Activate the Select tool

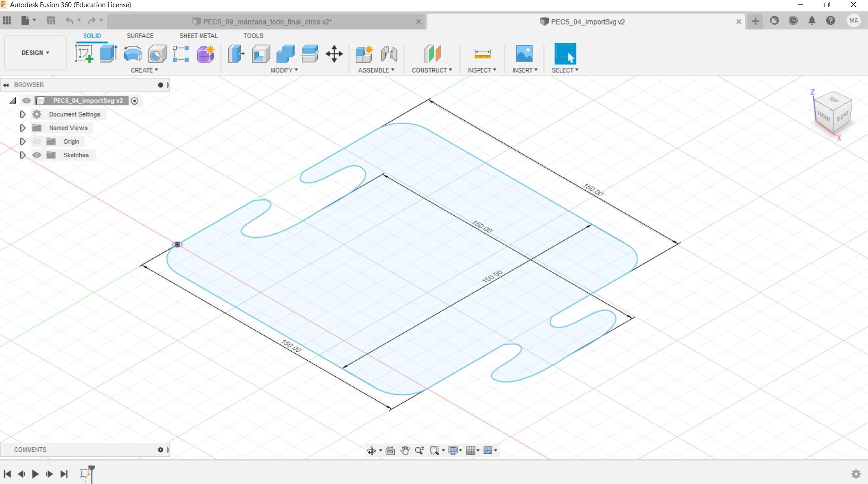(565, 53)
